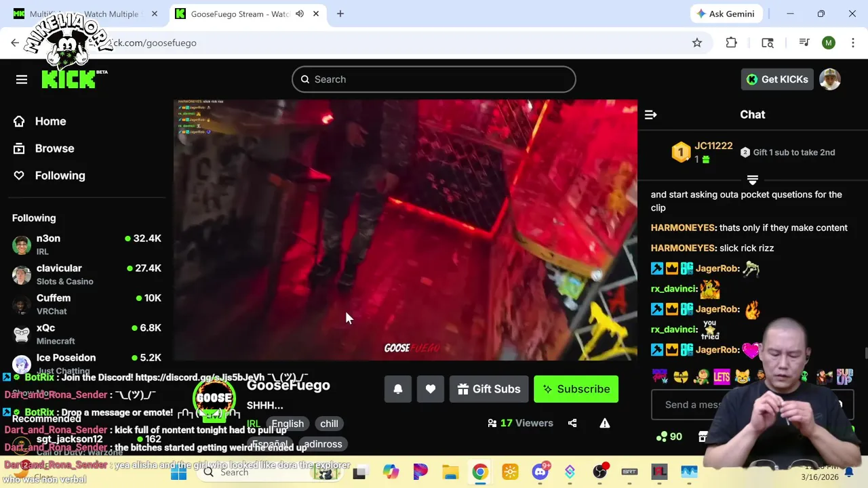
Task: Toggle follow heart for GooseFuego
Action: click(431, 389)
